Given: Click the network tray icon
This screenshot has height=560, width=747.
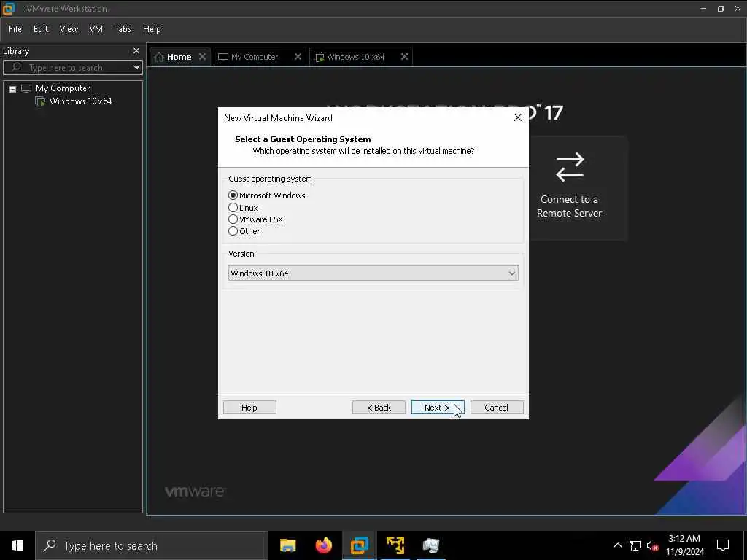Looking at the screenshot, I should [x=635, y=545].
